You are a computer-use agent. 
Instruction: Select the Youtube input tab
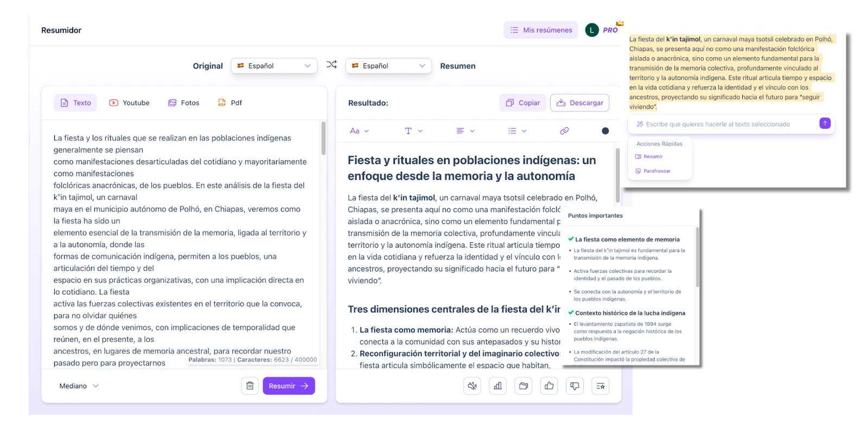click(x=129, y=102)
